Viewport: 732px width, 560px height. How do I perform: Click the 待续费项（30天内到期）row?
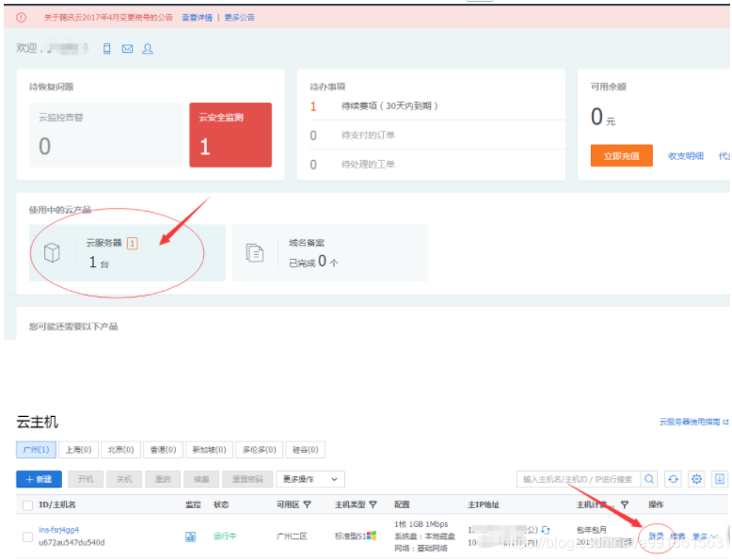438,106
